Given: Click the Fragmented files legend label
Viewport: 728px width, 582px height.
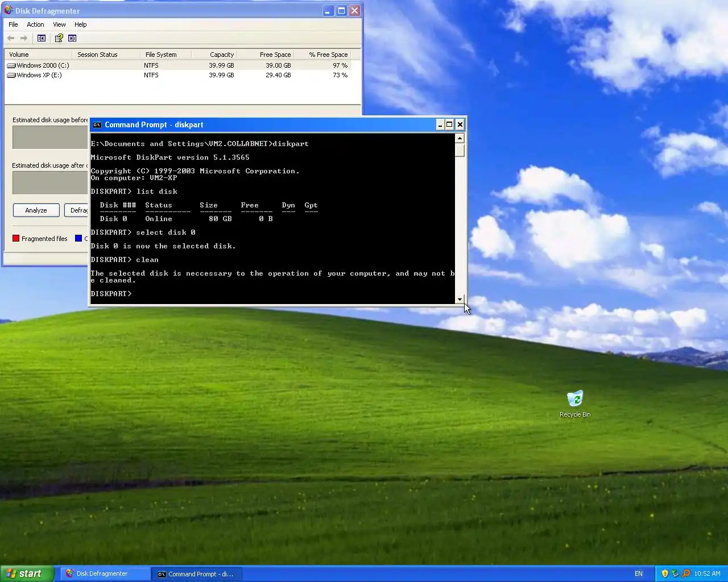Looking at the screenshot, I should (x=44, y=239).
